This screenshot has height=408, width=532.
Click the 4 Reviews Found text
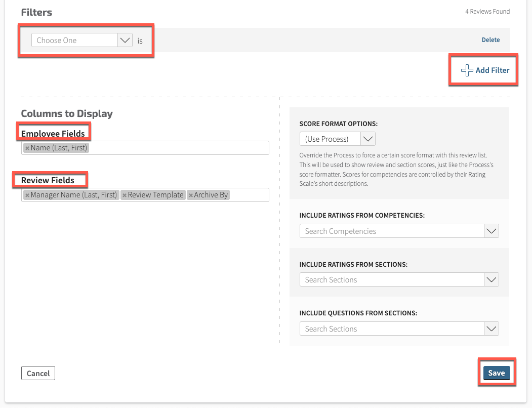487,12
